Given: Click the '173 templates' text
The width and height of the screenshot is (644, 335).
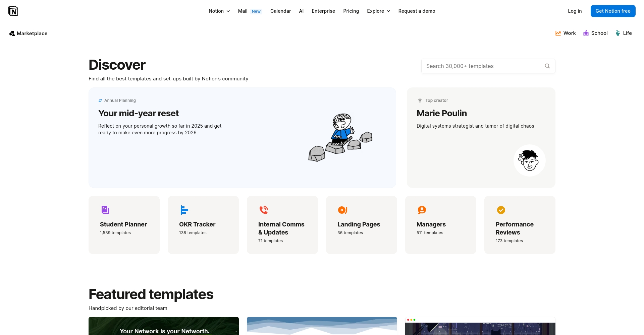Looking at the screenshot, I should [509, 241].
